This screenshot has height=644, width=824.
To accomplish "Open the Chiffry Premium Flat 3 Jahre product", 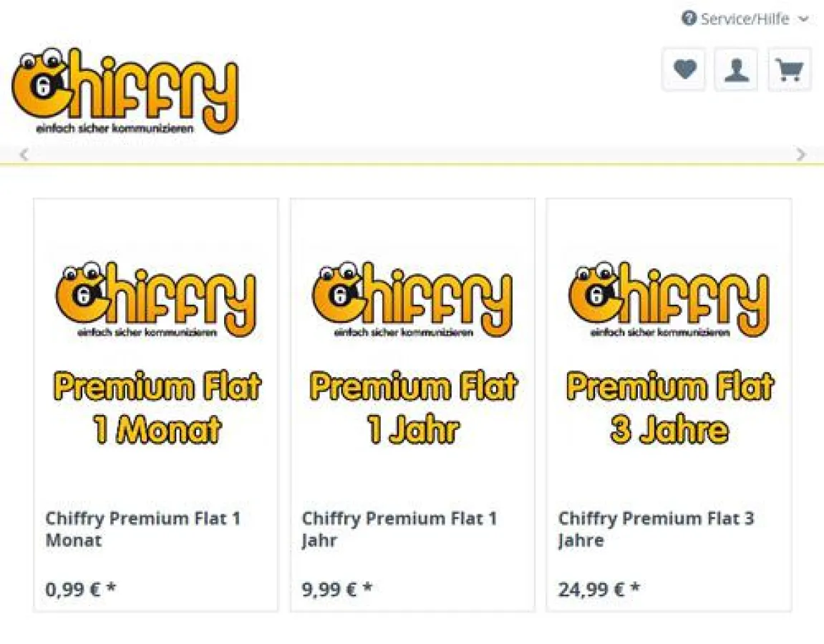I will tap(656, 530).
